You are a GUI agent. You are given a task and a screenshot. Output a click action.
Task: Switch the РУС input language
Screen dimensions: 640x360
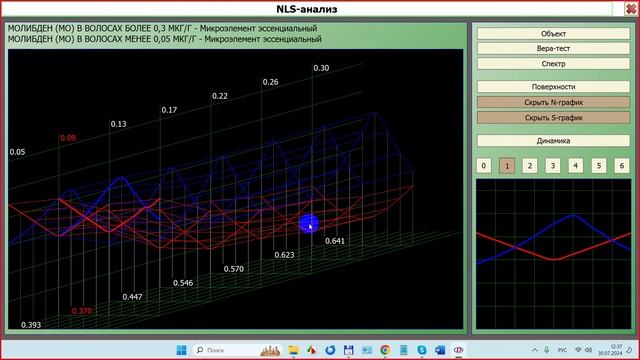coord(562,350)
